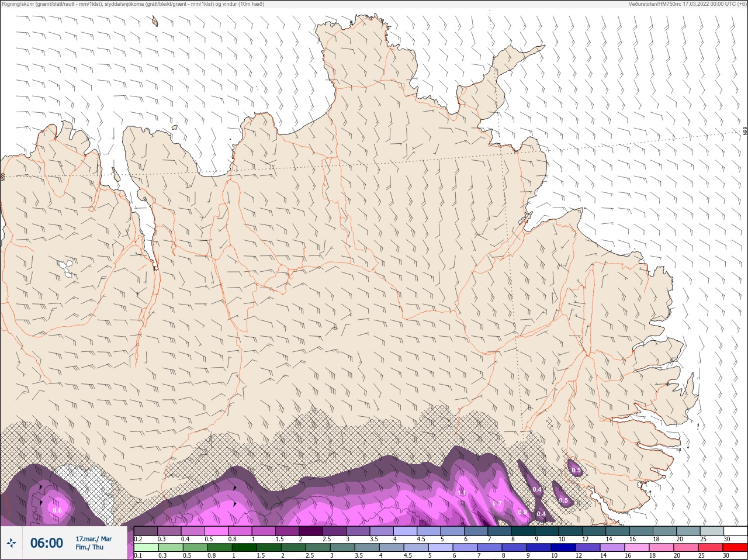Viewport: 748px width, 560px height.
Task: Pick the pale green first swatch in lower legend
Action: (x=146, y=548)
